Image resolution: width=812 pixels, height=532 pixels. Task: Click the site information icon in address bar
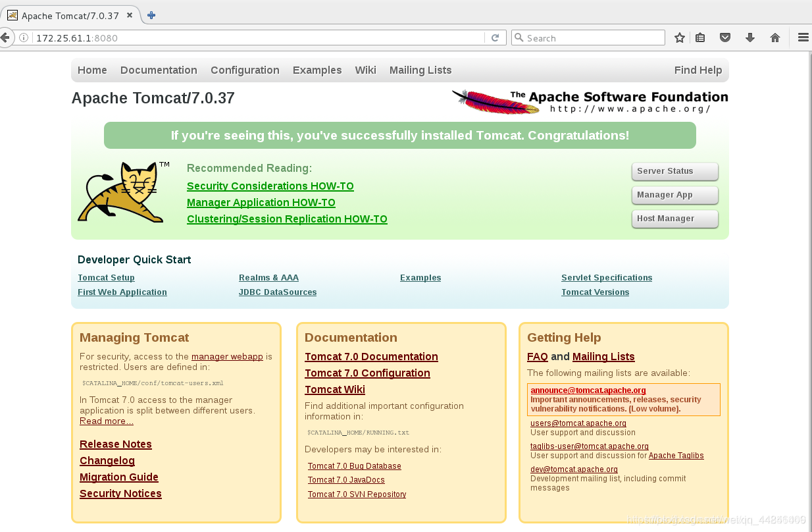coord(24,38)
